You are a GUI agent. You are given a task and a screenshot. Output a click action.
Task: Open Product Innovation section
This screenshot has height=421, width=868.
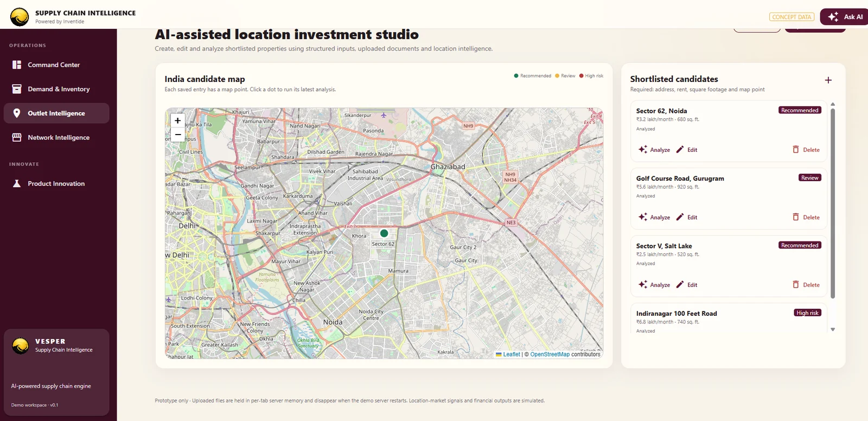56,184
